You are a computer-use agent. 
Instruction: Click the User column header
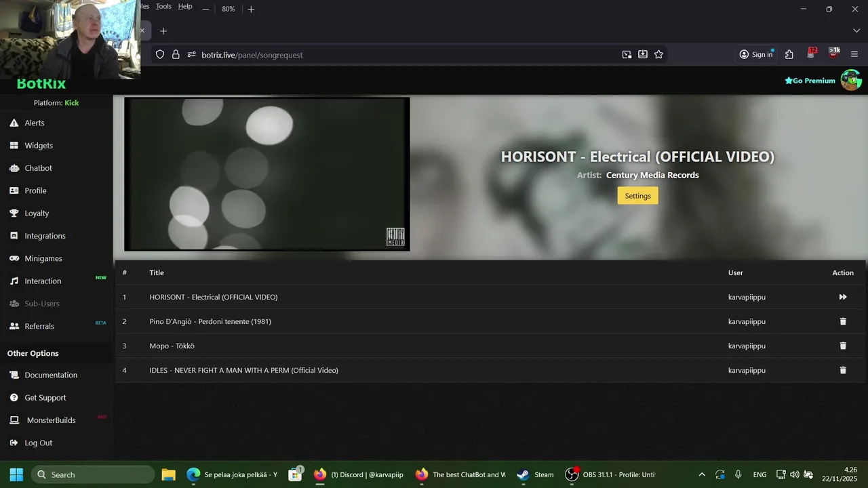[736, 272]
